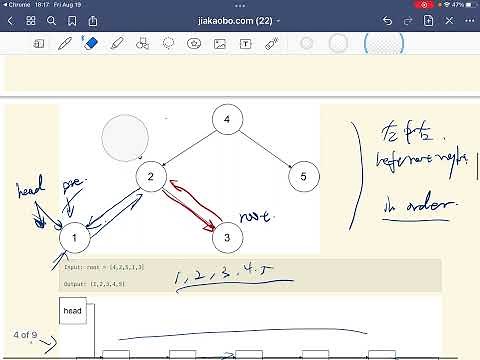Select the Shapes tool
Screen dimensions: 480x360
click(143, 44)
